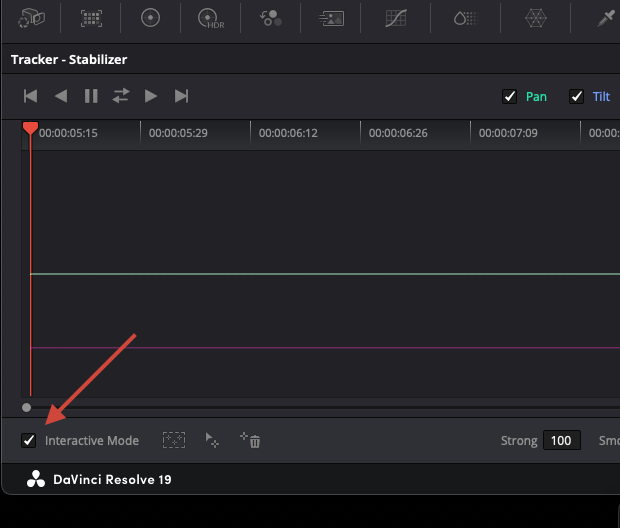Open the Color Wheels palette
This screenshot has height=528, width=620.
(150, 17)
